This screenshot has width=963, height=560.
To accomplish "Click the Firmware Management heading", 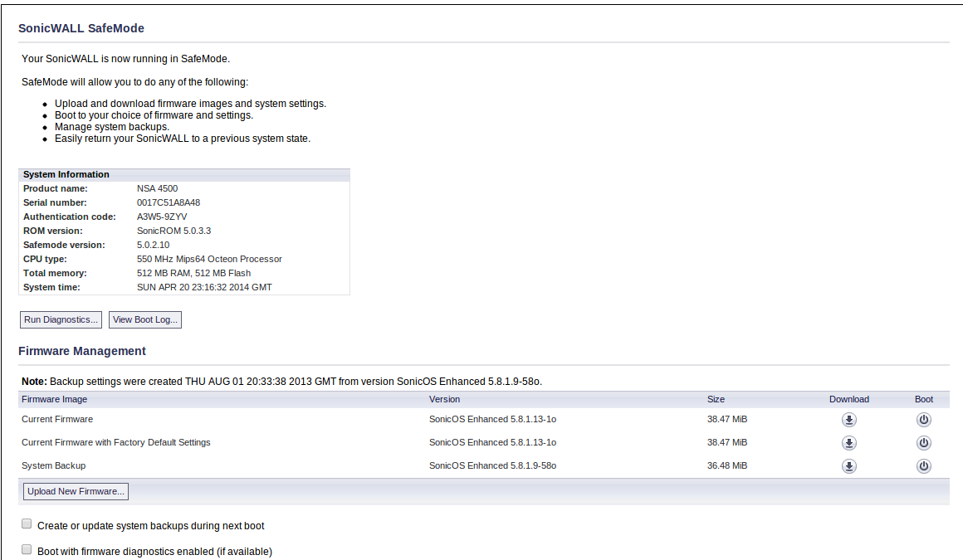I will (x=82, y=351).
